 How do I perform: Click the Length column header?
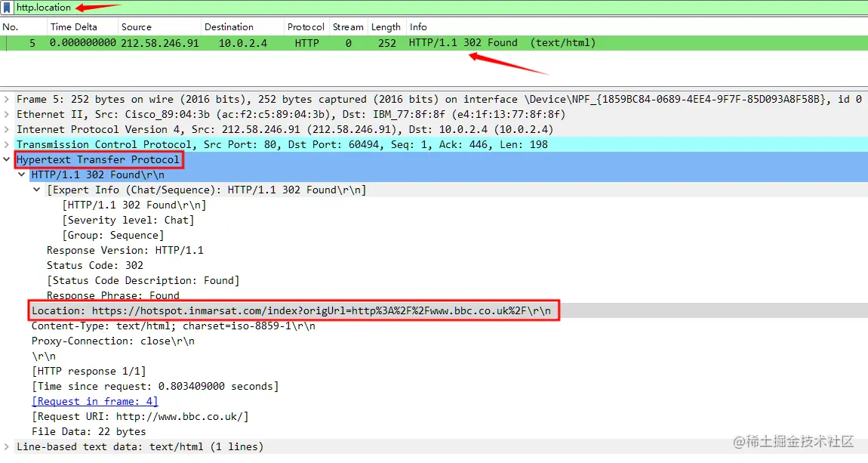click(386, 26)
